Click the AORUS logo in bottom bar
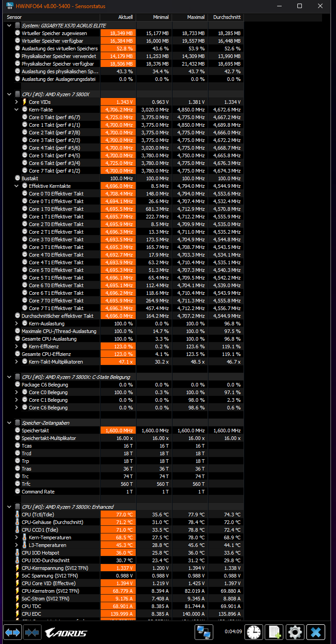This screenshot has height=644, width=336. pos(66,633)
